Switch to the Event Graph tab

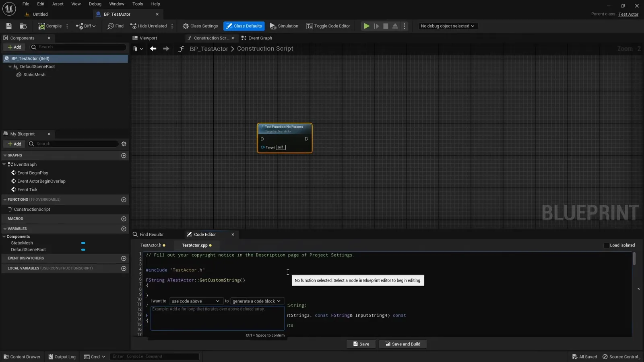[x=256, y=38]
